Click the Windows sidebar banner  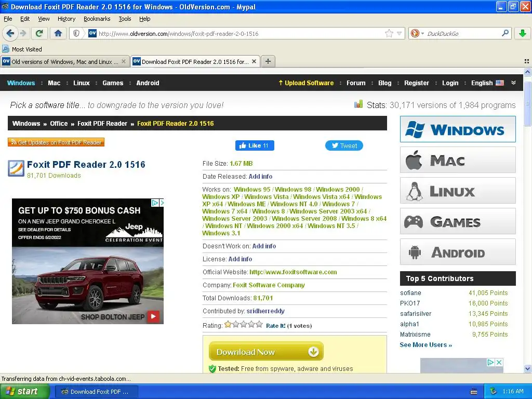click(458, 129)
